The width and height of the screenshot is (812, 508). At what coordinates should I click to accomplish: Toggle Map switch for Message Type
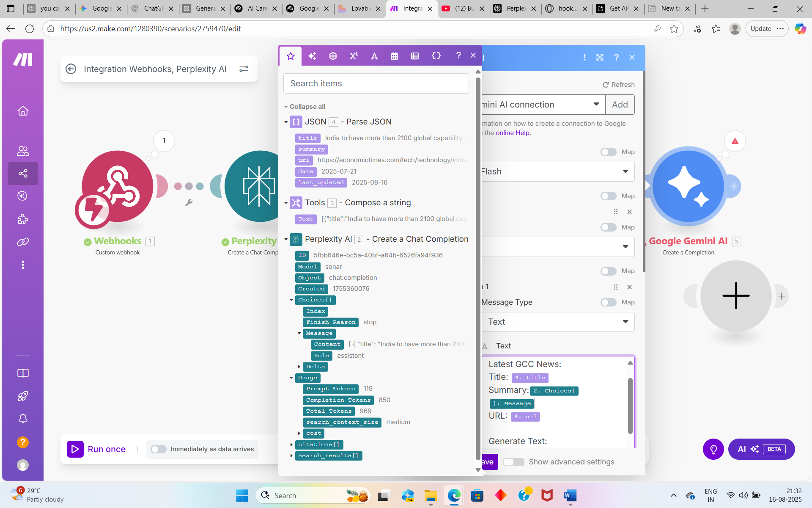[608, 302]
